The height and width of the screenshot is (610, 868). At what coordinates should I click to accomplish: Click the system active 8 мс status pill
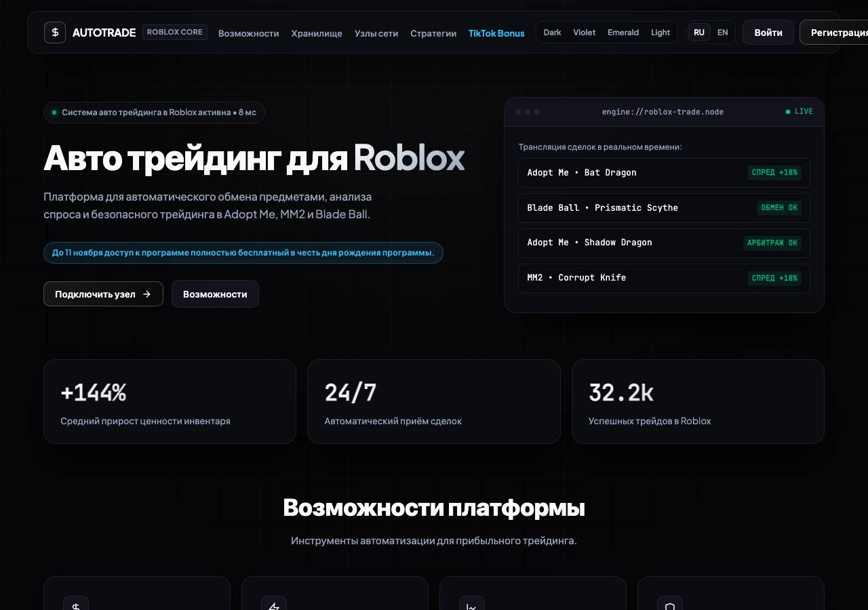click(154, 113)
